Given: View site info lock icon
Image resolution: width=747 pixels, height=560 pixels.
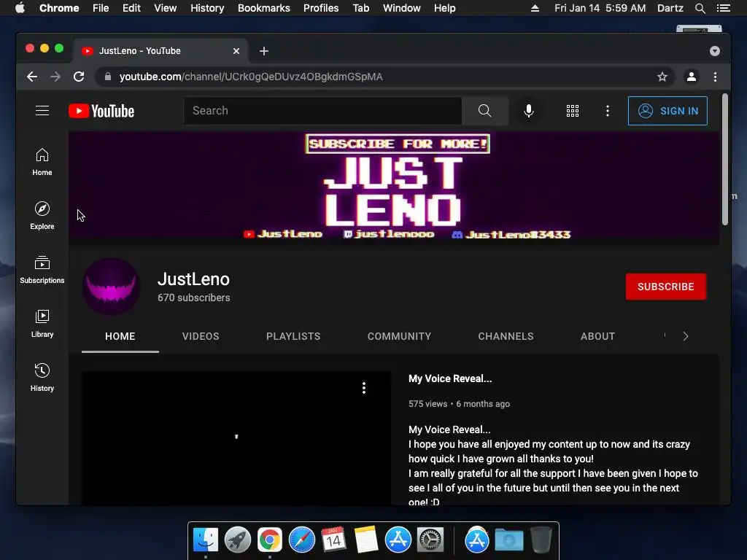Looking at the screenshot, I should coord(108,77).
